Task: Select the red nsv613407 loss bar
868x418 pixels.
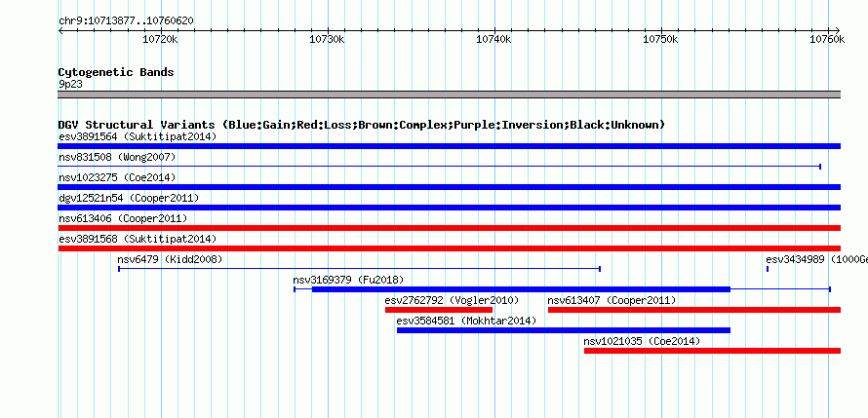Action: 694,310
